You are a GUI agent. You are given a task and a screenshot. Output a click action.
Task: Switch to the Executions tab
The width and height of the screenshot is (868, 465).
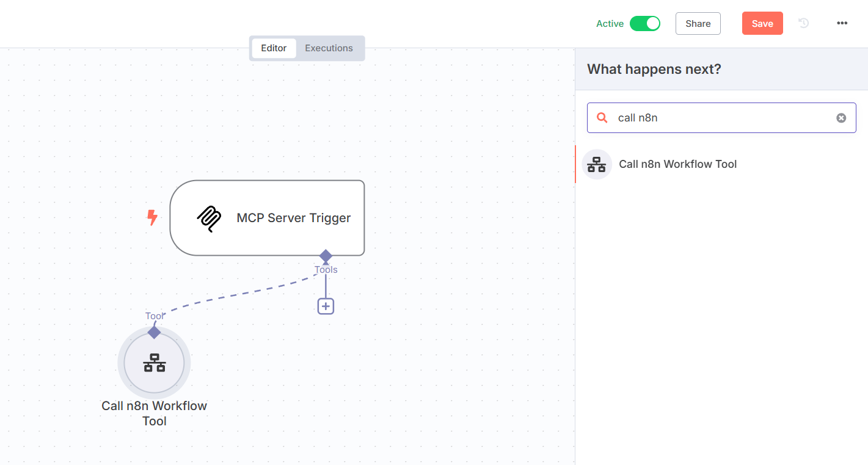click(329, 48)
